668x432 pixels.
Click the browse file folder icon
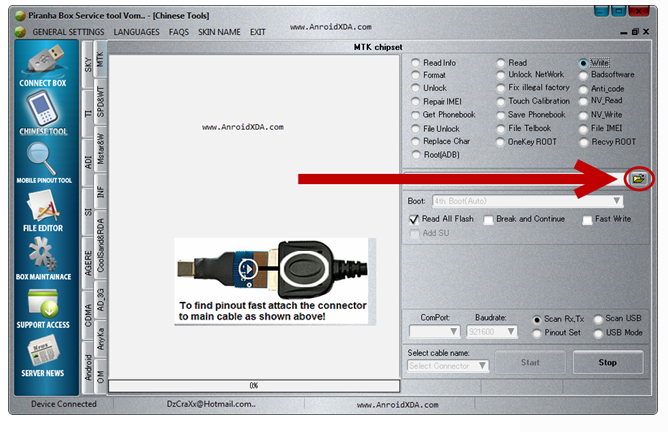coord(638,179)
